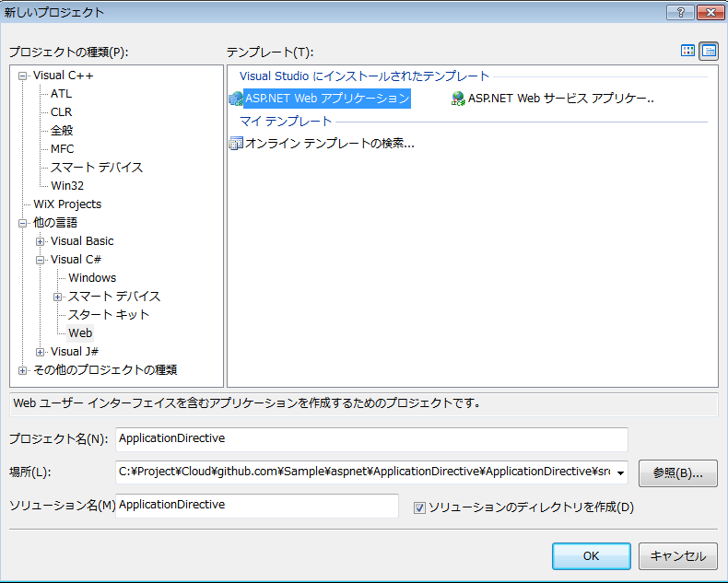Click the ソリューション名 input field

[257, 506]
